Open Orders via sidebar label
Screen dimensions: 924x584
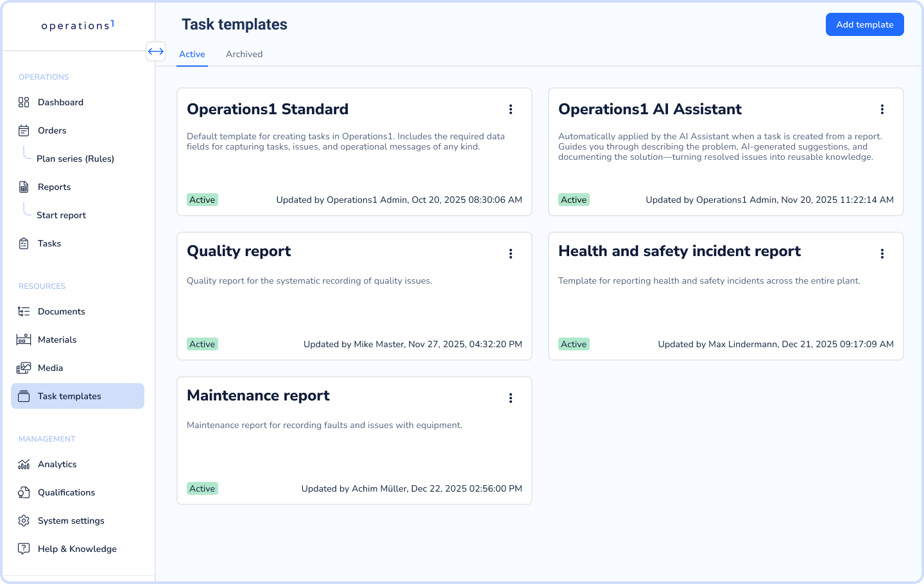(x=52, y=130)
